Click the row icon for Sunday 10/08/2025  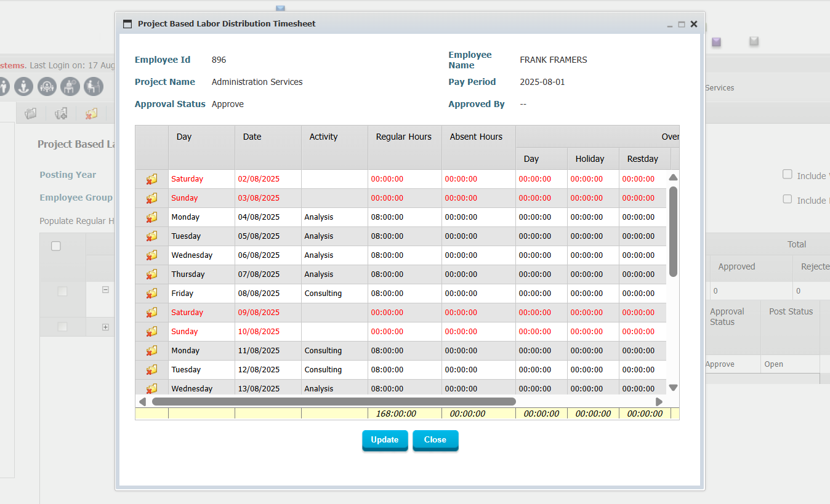(151, 332)
